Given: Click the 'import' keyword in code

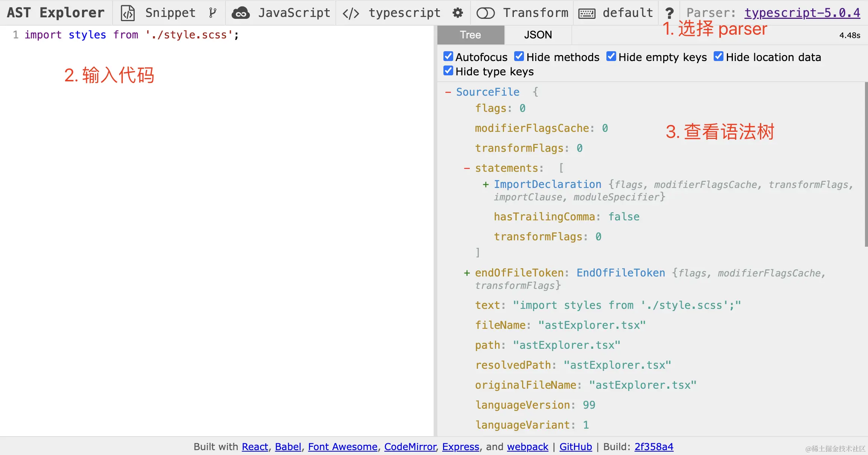Looking at the screenshot, I should click(x=43, y=35).
